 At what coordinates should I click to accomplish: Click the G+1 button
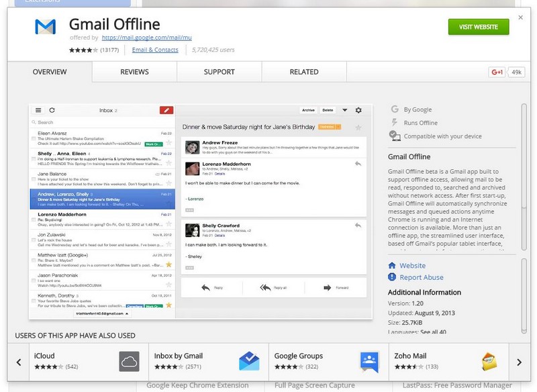[x=497, y=72]
